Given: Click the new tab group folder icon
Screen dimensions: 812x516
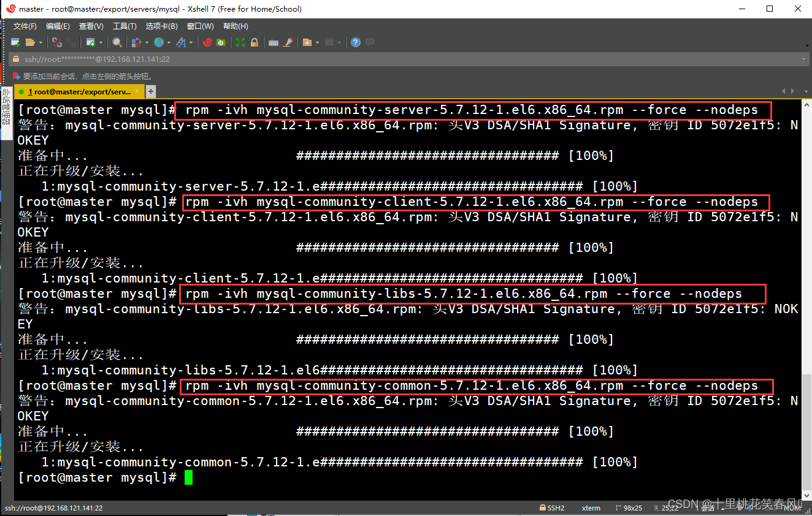Looking at the screenshot, I should click(x=307, y=42).
